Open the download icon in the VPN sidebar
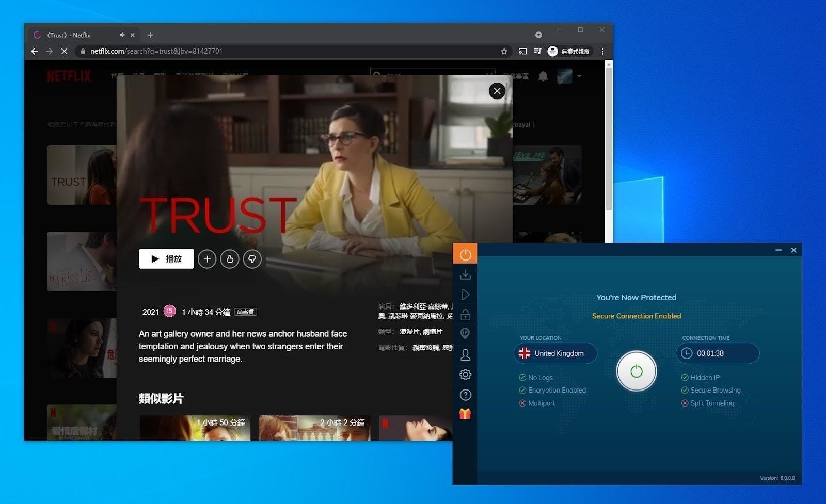This screenshot has height=504, width=826. pos(465,274)
